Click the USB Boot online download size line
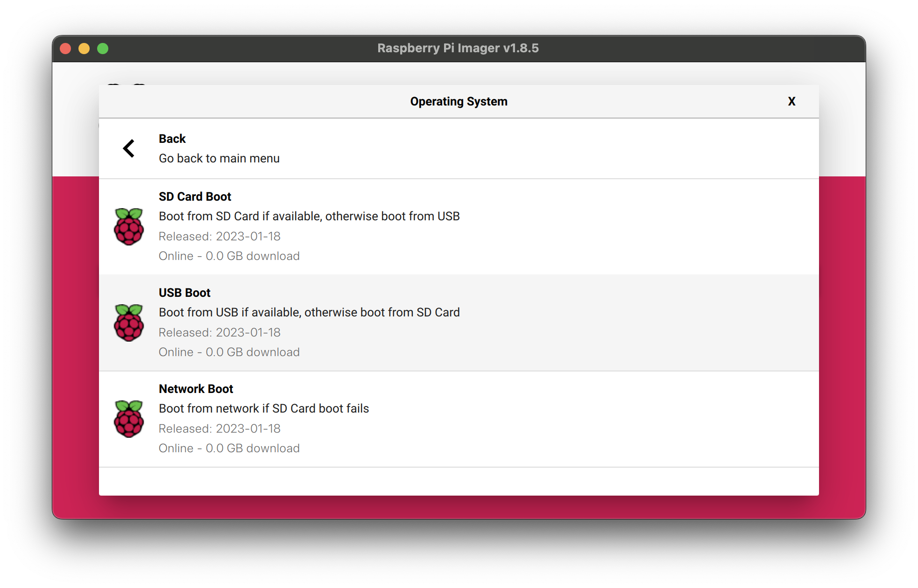This screenshot has height=588, width=918. (x=229, y=352)
